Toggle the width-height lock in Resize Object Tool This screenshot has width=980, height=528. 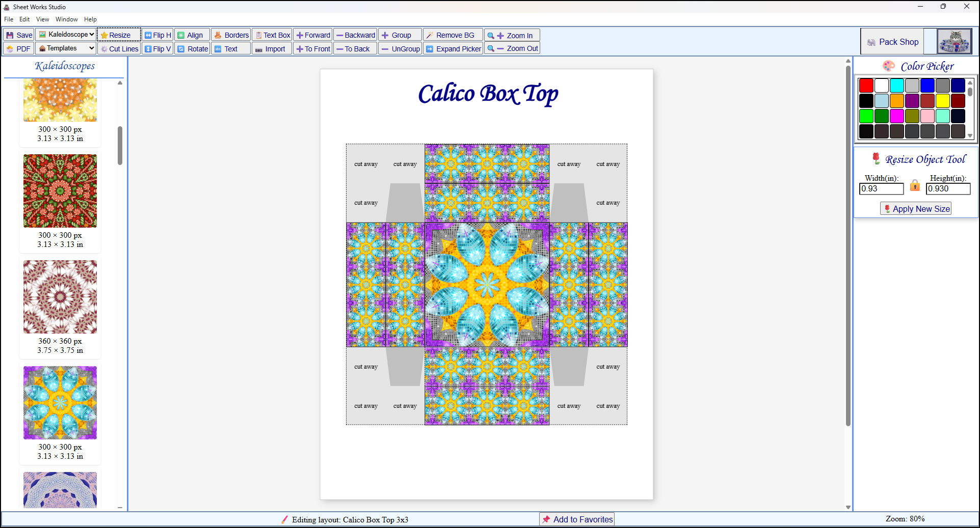point(915,186)
